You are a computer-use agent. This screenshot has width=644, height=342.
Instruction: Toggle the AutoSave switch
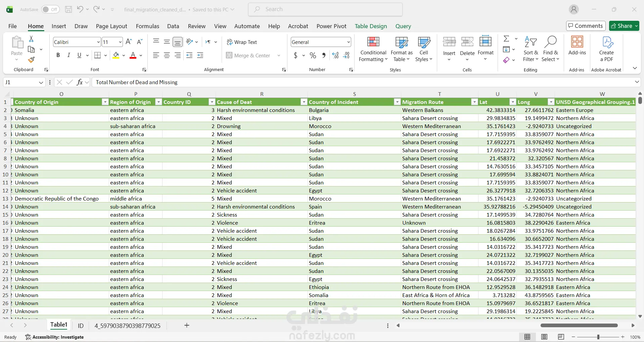click(x=50, y=9)
